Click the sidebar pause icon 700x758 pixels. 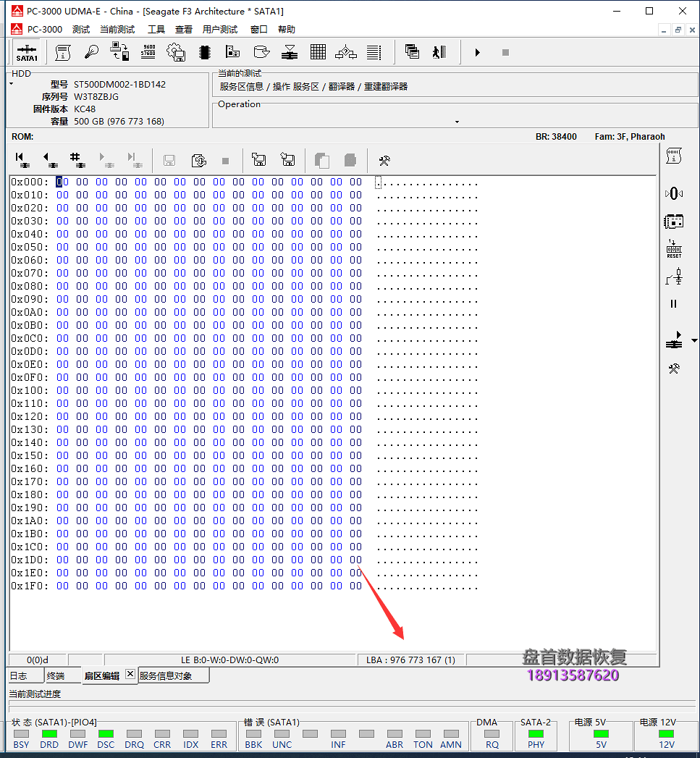point(673,303)
